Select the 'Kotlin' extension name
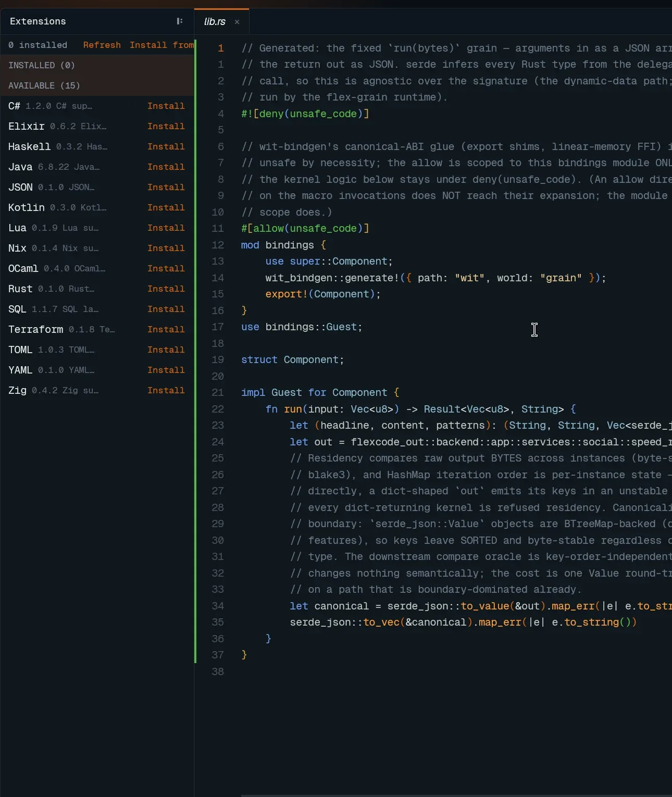 [27, 208]
